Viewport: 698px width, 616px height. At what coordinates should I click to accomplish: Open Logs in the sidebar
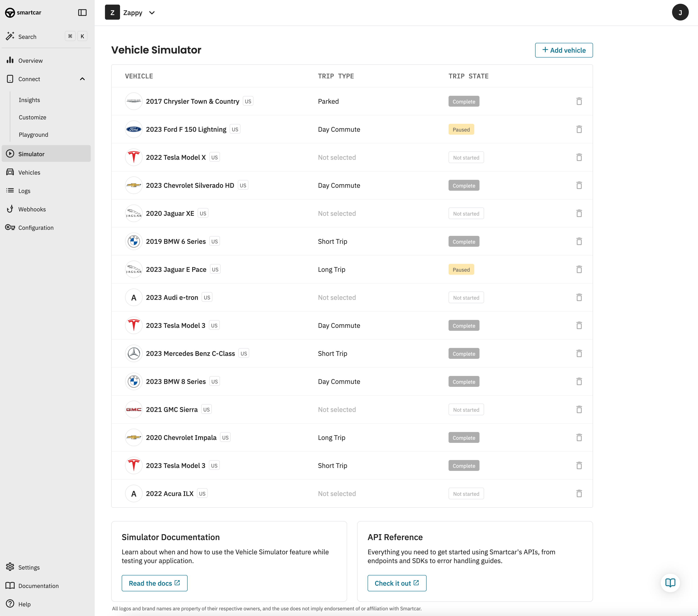[x=46, y=191]
